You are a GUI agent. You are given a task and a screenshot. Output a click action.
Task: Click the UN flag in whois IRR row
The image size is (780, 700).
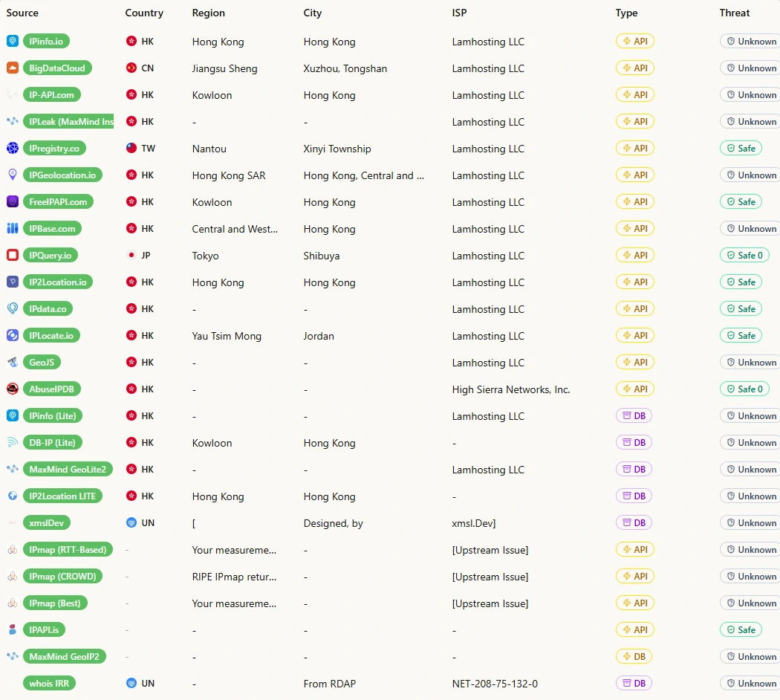click(x=131, y=683)
